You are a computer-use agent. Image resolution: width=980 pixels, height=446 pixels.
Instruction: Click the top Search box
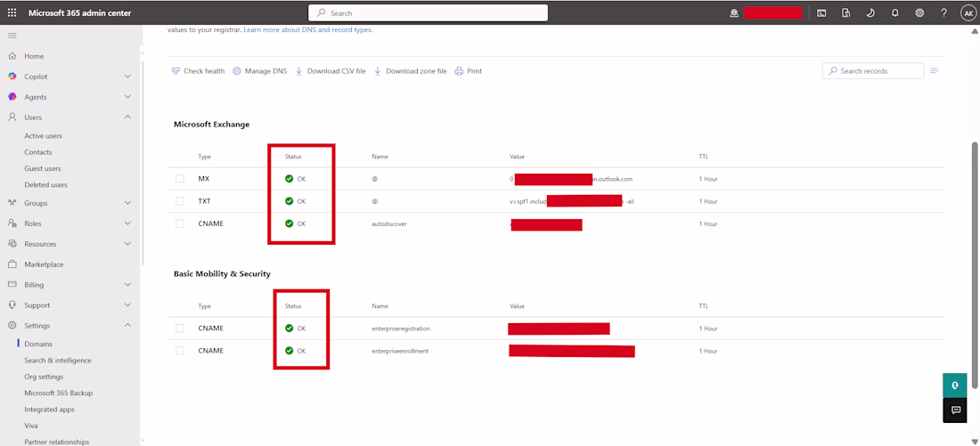click(x=429, y=12)
